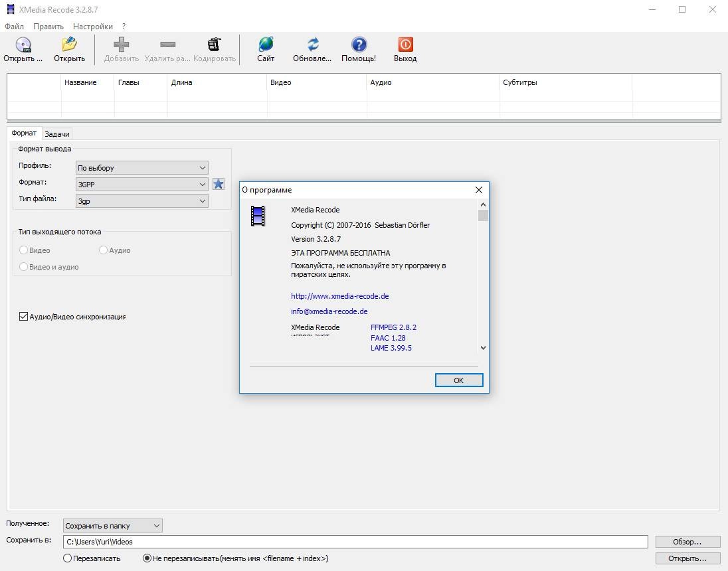Maximize the XMedia Recode window
Image resolution: width=728 pixels, height=571 pixels.
tap(682, 9)
